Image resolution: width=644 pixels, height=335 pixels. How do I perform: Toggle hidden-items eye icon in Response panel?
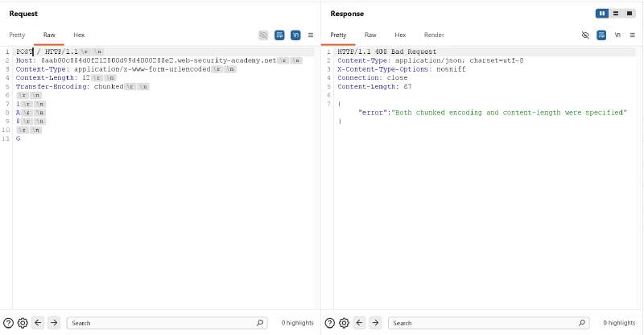(x=585, y=35)
